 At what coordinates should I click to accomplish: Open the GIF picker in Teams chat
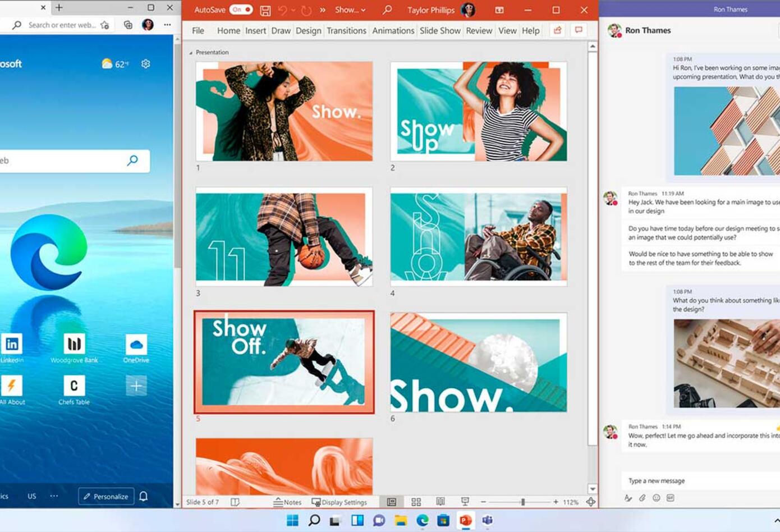[670, 498]
